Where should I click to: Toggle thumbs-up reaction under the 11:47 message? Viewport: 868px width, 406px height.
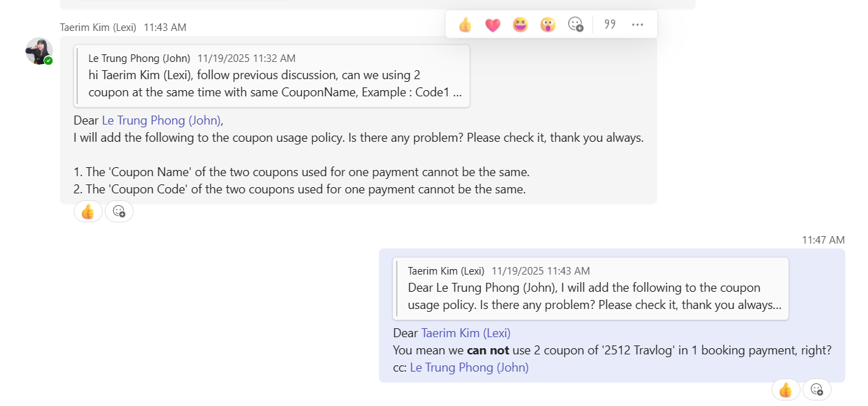click(785, 390)
